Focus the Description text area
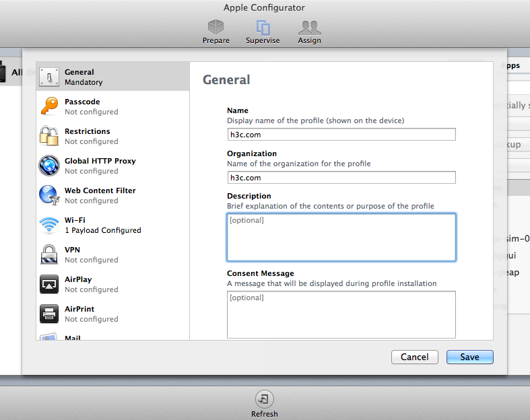Image resolution: width=530 pixels, height=420 pixels. (x=341, y=237)
